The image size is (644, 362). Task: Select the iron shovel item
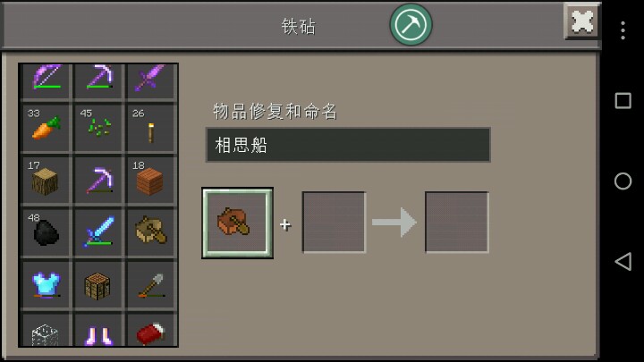pyautogui.click(x=150, y=284)
